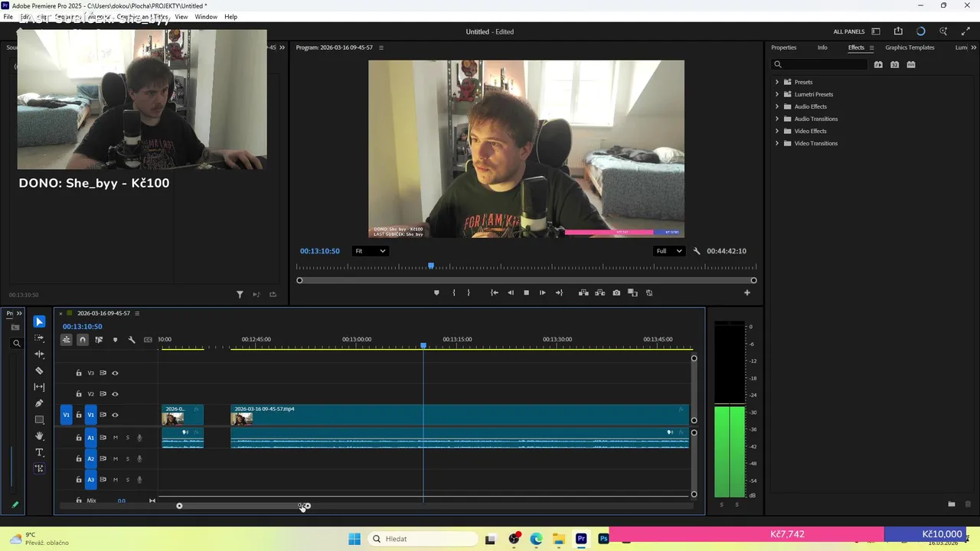Filter effects by 32-bit Color icon
This screenshot has height=551, width=980.
(894, 64)
